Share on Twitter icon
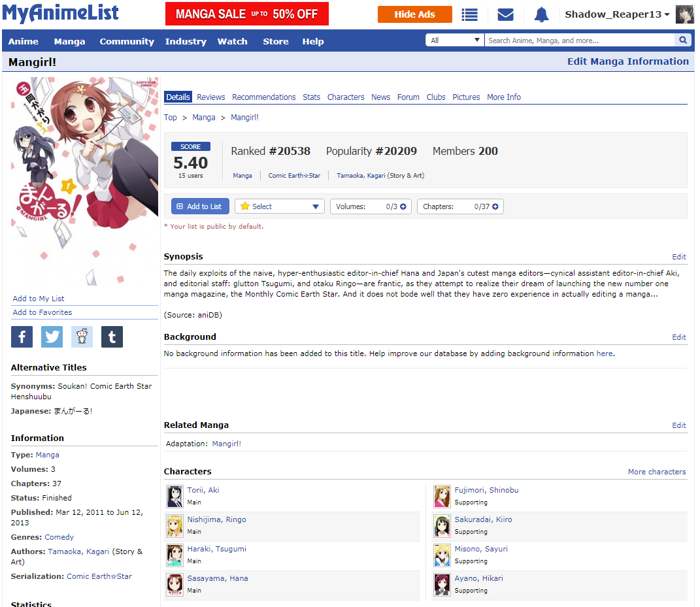The width and height of the screenshot is (700, 607). click(x=52, y=336)
